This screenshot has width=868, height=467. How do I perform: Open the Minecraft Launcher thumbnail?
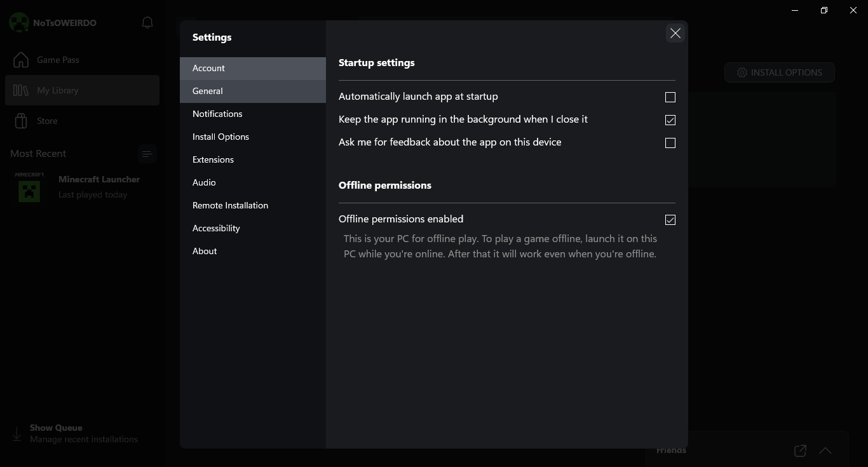coord(29,187)
